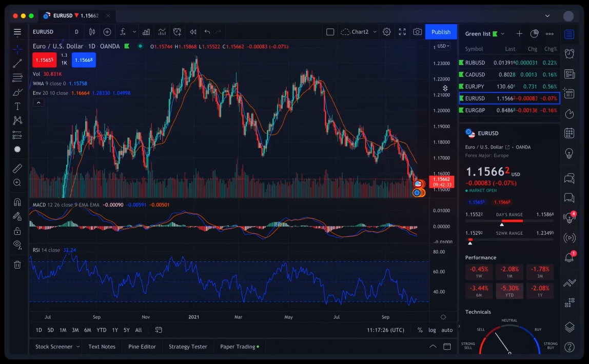The width and height of the screenshot is (589, 364).
Task: Open the hamburger main menu
Action: coord(17,32)
